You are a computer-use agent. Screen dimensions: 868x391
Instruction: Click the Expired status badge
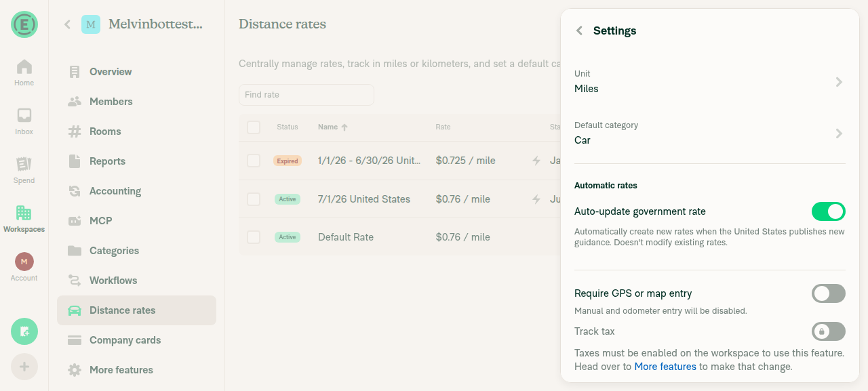(288, 161)
